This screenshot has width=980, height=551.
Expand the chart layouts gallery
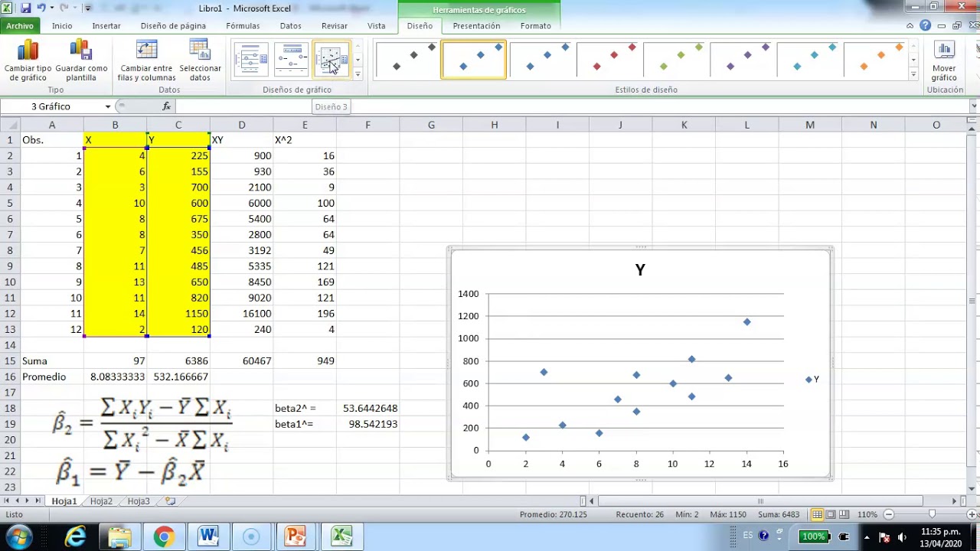pyautogui.click(x=358, y=74)
